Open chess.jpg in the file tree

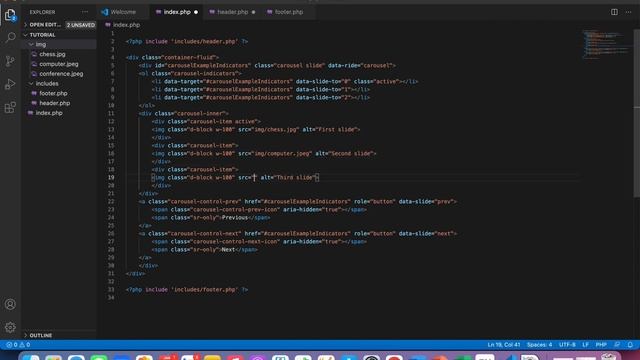coord(52,54)
